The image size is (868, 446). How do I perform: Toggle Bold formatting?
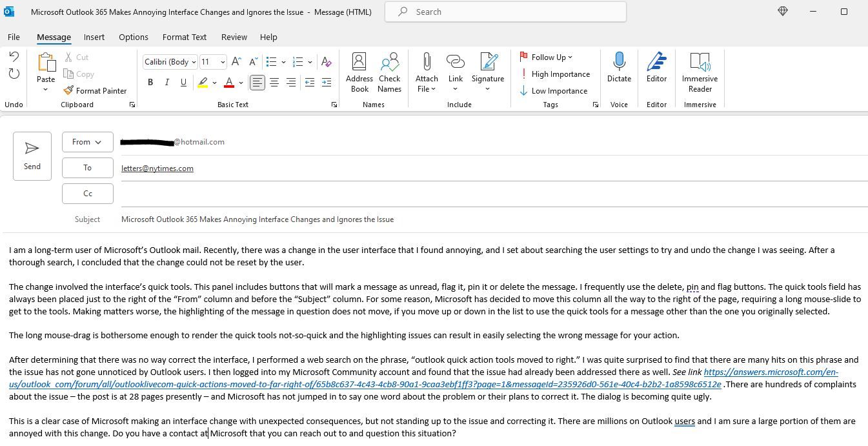point(150,82)
